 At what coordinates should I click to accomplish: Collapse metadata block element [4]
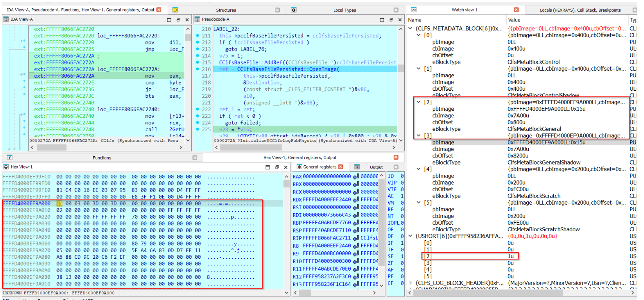419,169
